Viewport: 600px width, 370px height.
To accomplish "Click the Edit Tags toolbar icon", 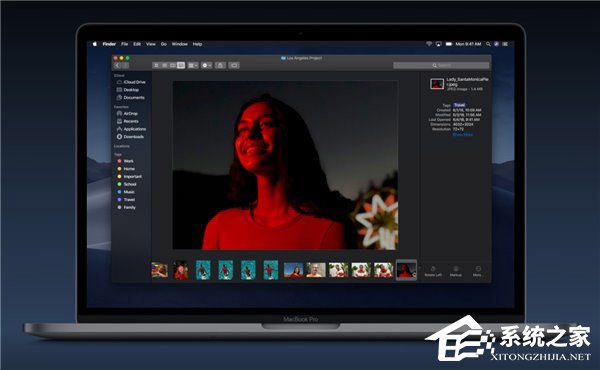I will click(234, 65).
